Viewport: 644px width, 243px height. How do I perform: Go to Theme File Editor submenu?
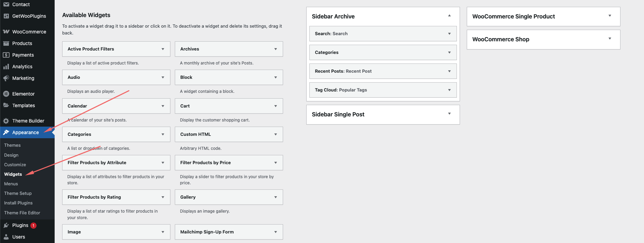(x=22, y=213)
